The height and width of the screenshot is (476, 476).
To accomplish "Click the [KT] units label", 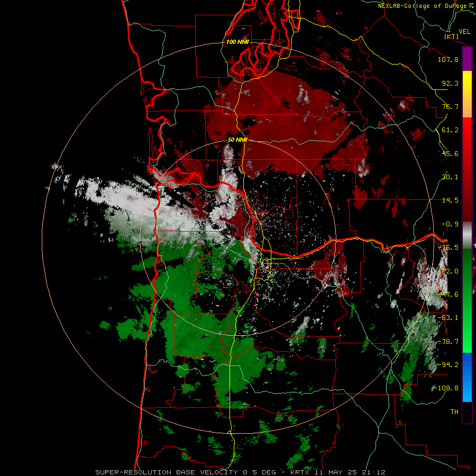I will tap(452, 37).
